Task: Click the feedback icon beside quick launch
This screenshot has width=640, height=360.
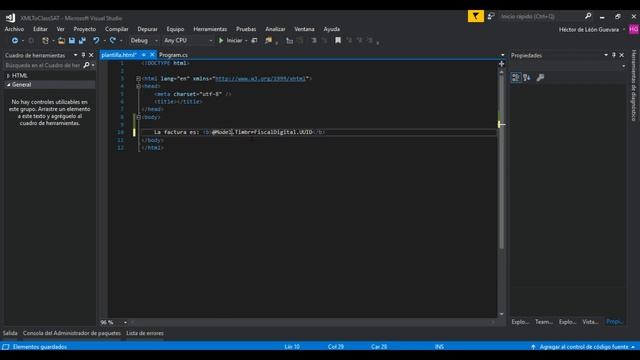Action: 491,16
